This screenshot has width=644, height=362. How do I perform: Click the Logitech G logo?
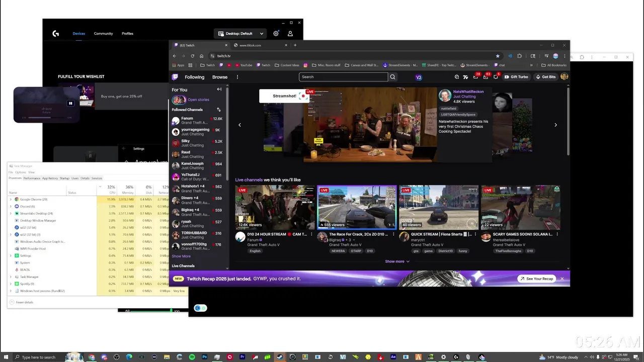point(56,34)
